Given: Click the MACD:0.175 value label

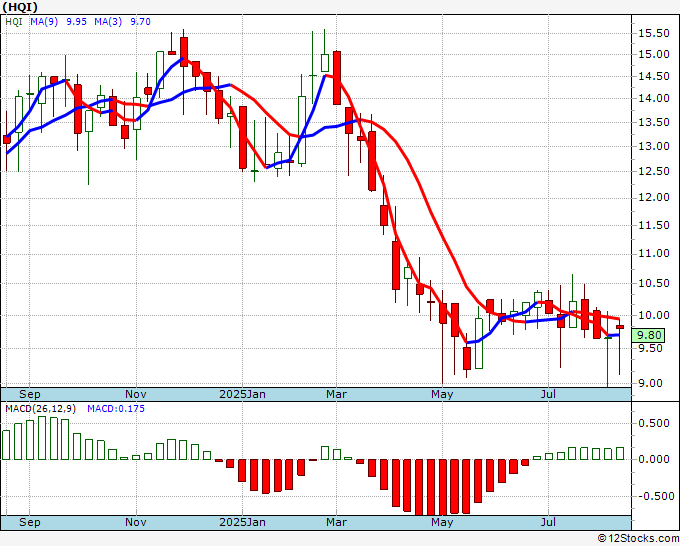Looking at the screenshot, I should click(x=116, y=409).
